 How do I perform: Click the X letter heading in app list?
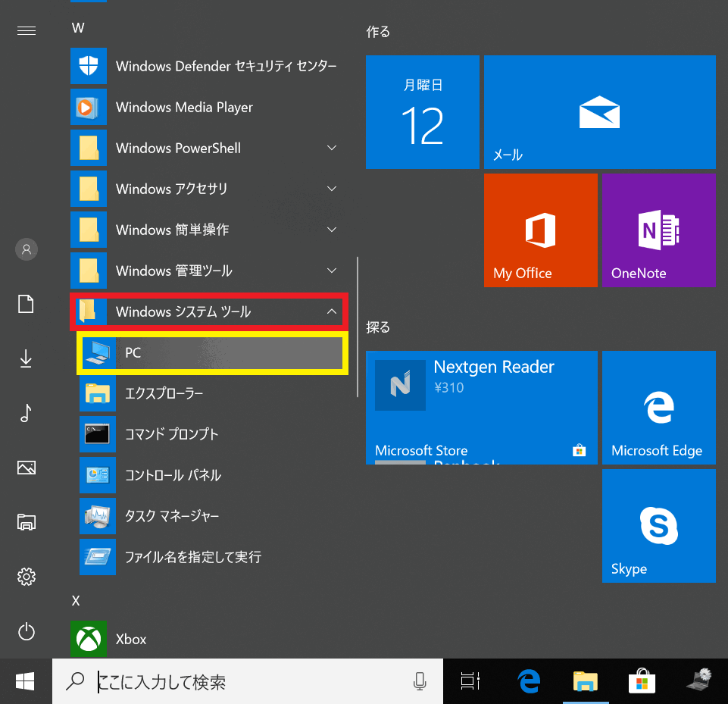point(76,601)
